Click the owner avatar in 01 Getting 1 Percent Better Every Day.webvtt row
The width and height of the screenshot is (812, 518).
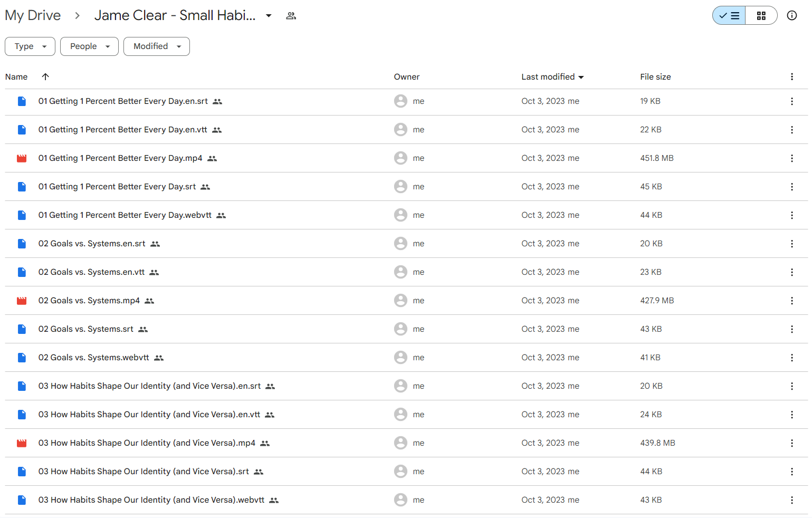click(400, 215)
